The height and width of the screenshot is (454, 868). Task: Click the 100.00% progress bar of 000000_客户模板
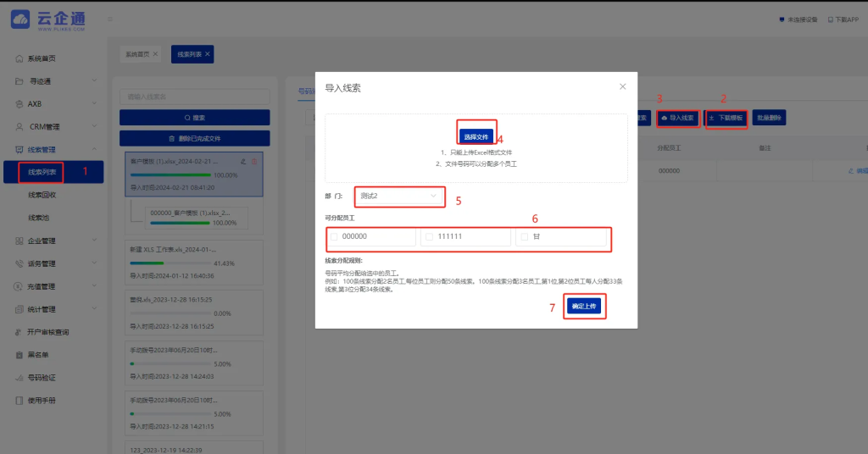point(180,223)
